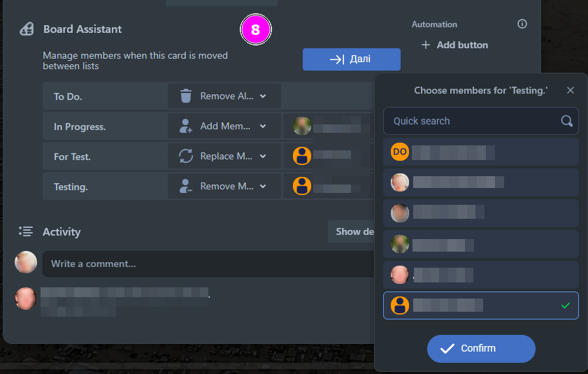Close the Choose members popup
Viewport: 588px width, 374px height.
pyautogui.click(x=571, y=90)
